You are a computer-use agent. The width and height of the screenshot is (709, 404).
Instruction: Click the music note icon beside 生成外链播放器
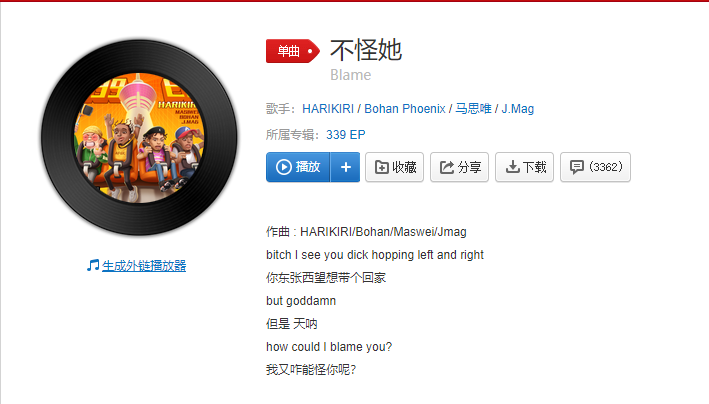(x=93, y=266)
